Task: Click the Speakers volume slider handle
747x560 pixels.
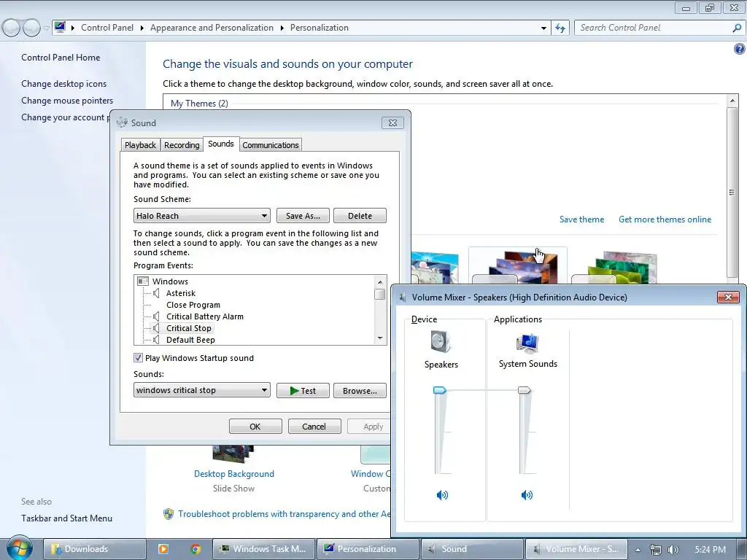Action: (439, 391)
